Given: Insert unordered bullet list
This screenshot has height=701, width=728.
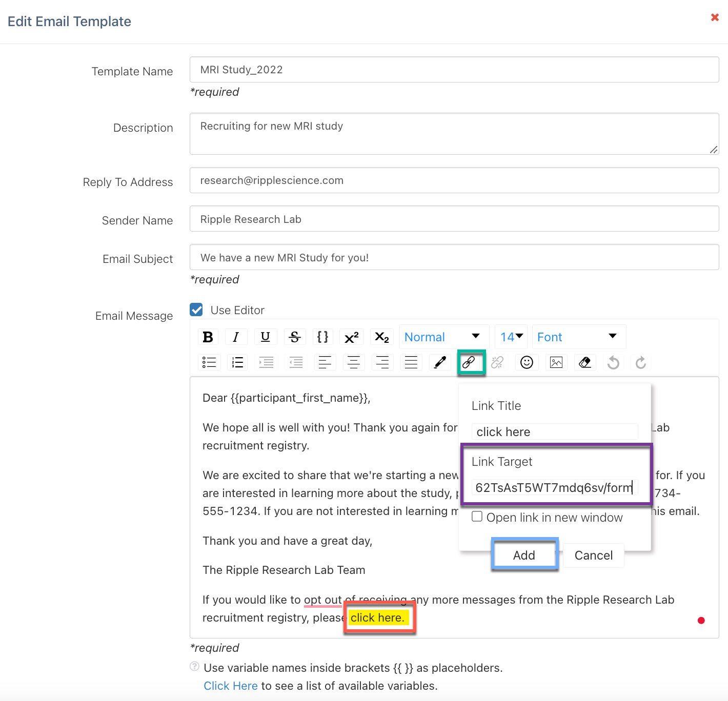Looking at the screenshot, I should [209, 362].
